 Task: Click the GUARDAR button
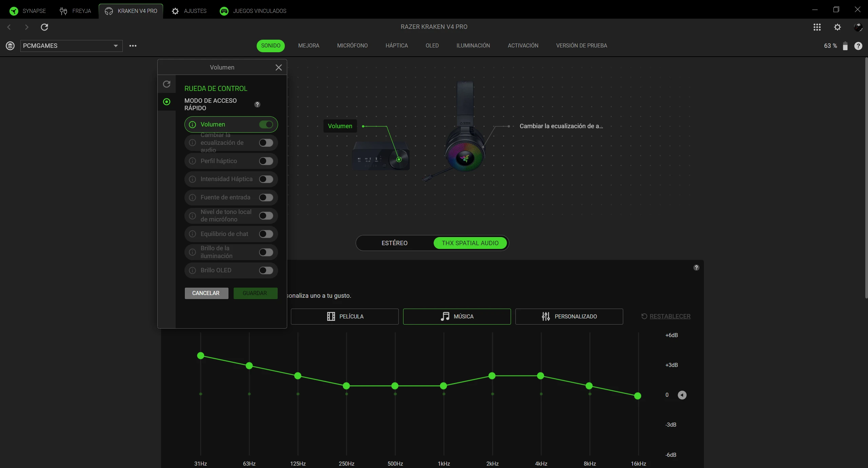(x=255, y=293)
